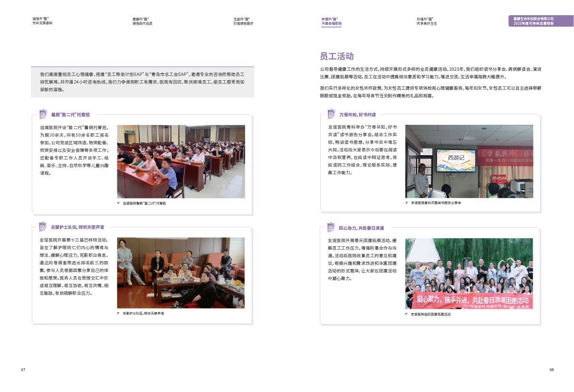Click the 员工活动 section heading
Viewport: 574px width, 392px height.
pos(336,56)
